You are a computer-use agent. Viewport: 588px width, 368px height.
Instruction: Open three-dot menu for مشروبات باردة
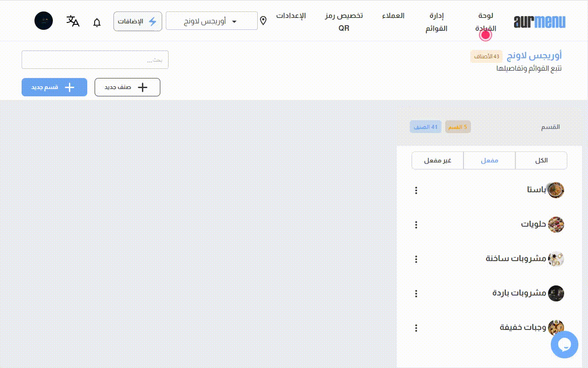tap(416, 294)
